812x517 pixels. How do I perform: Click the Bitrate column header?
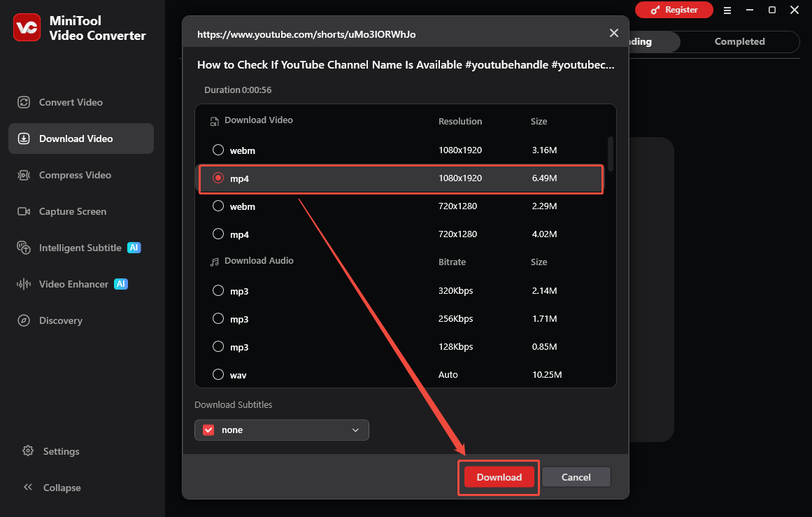click(452, 262)
